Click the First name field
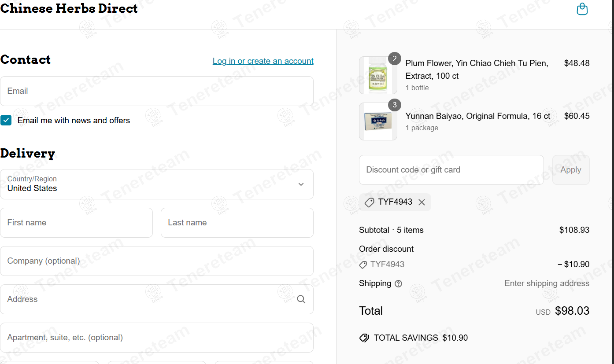The width and height of the screenshot is (614, 364). click(76, 223)
